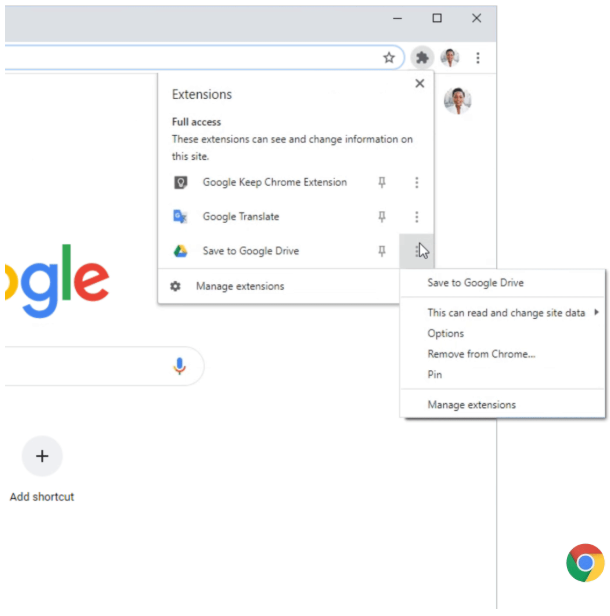Viewport: 610px width, 616px height.
Task: Click the Add shortcut plus button
Action: 42,456
